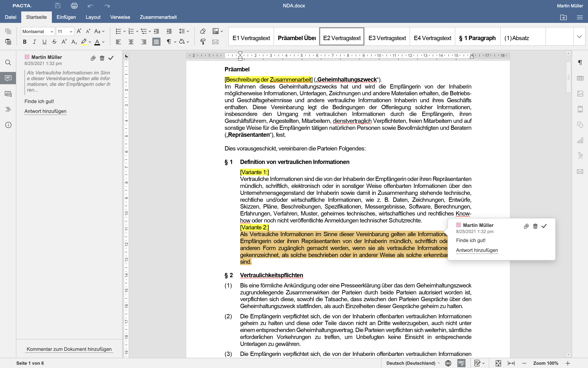Select the Startseite tab
588x368 pixels.
pyautogui.click(x=37, y=17)
